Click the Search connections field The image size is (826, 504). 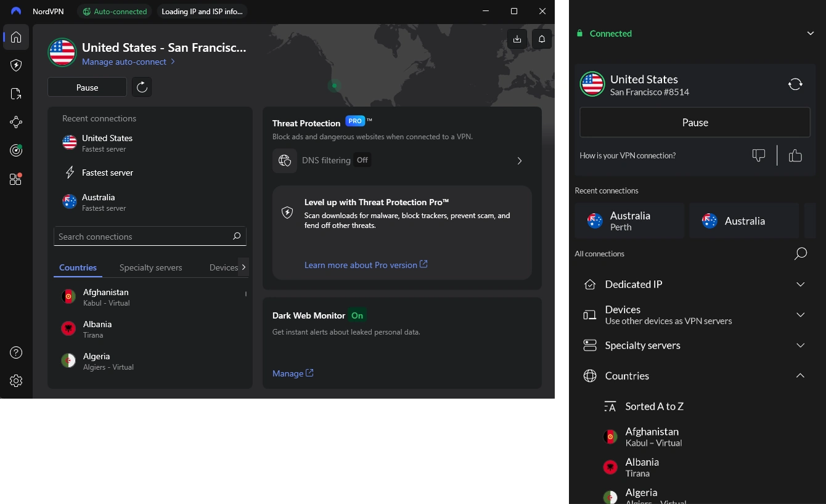point(150,236)
